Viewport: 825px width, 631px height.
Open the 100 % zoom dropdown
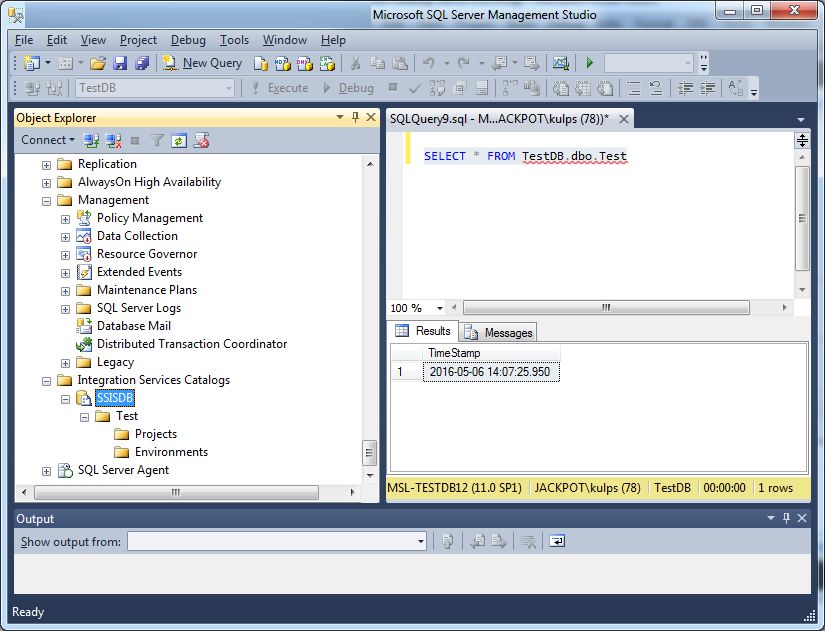pos(439,308)
